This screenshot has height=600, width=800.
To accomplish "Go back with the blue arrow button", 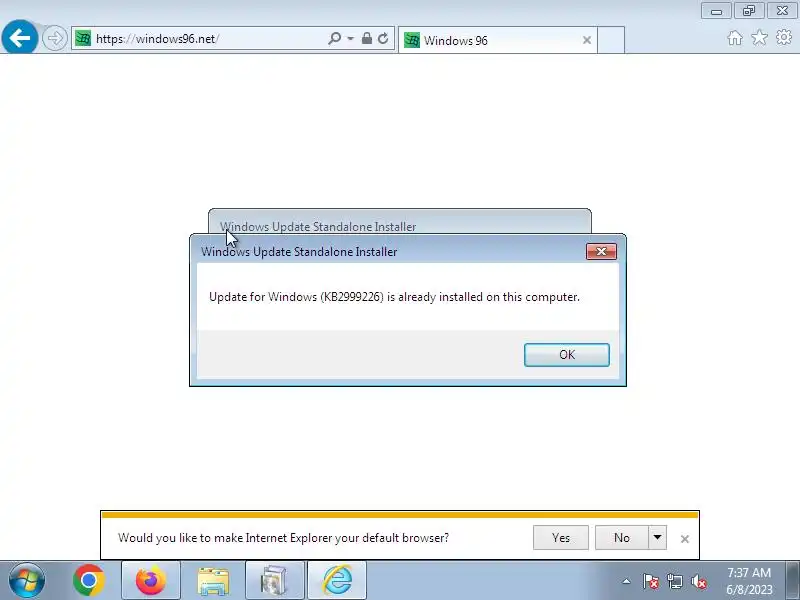I will tap(19, 37).
